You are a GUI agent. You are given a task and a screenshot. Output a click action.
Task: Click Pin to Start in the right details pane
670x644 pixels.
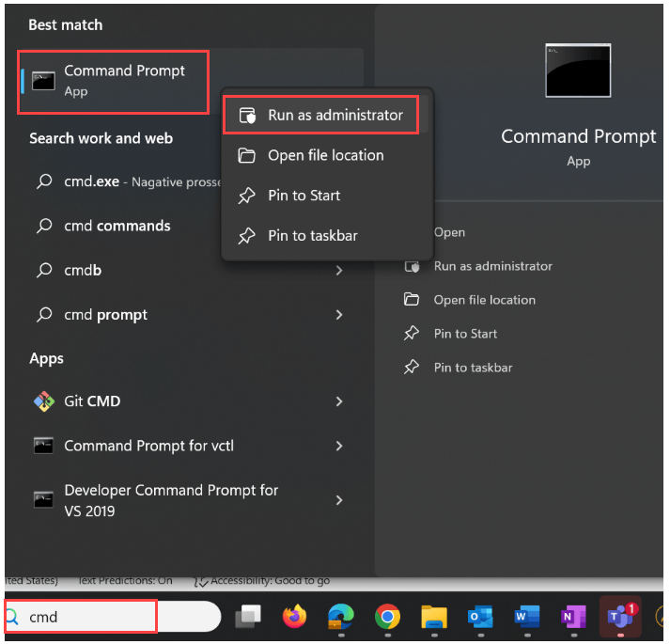point(465,334)
